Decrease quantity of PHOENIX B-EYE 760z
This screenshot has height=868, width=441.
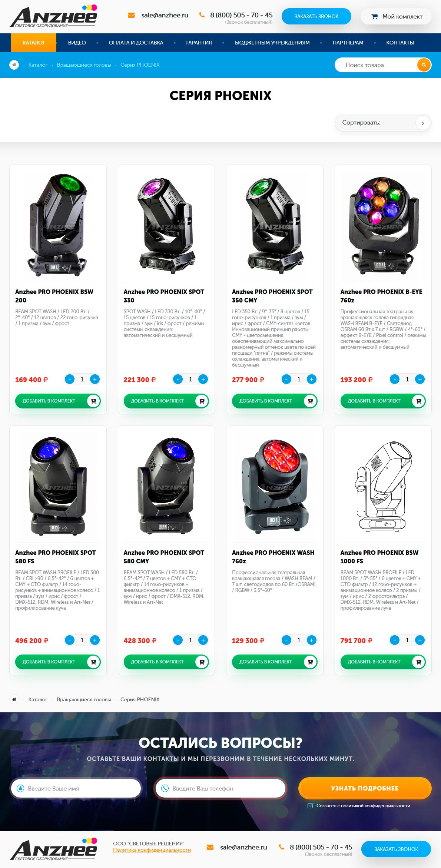click(x=395, y=379)
